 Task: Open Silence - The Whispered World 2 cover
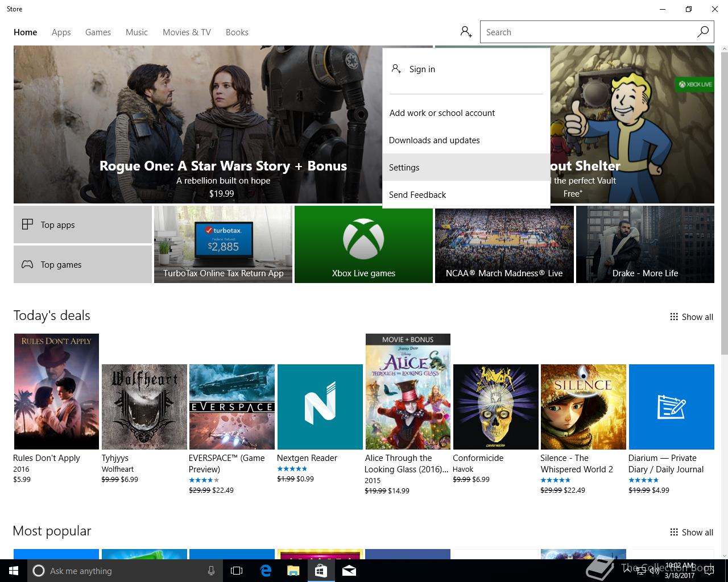pyautogui.click(x=584, y=407)
